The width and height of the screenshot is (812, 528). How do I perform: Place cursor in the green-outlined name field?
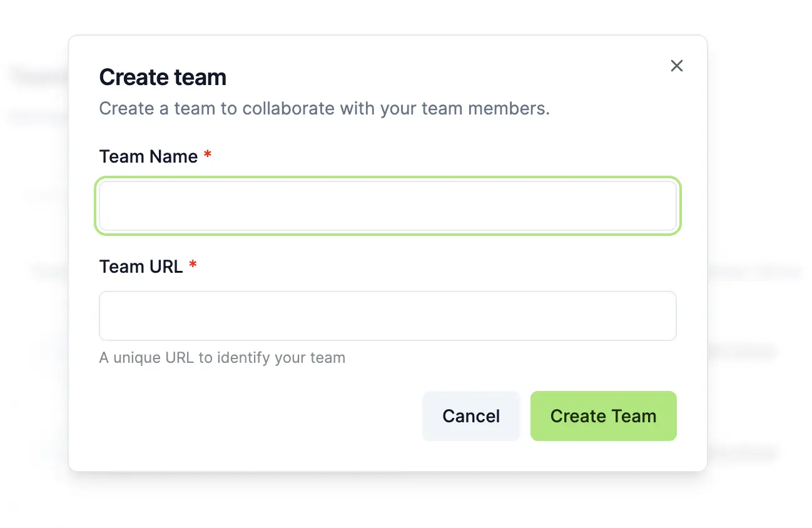pyautogui.click(x=387, y=206)
